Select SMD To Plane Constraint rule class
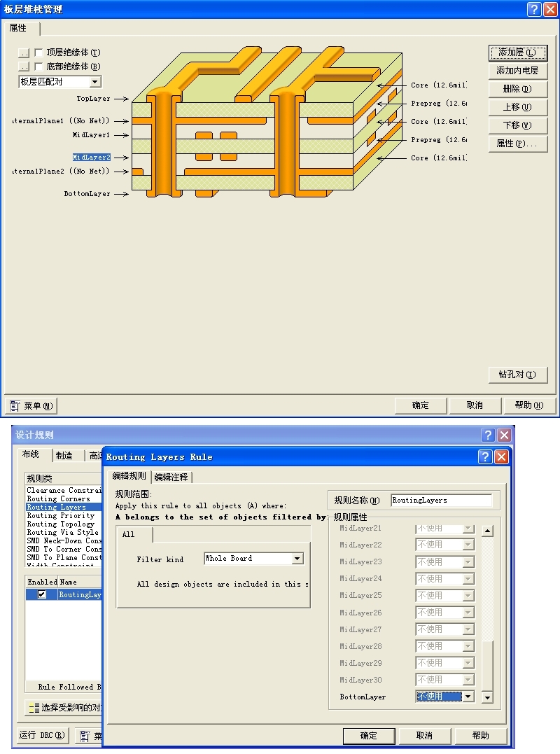 click(x=64, y=557)
